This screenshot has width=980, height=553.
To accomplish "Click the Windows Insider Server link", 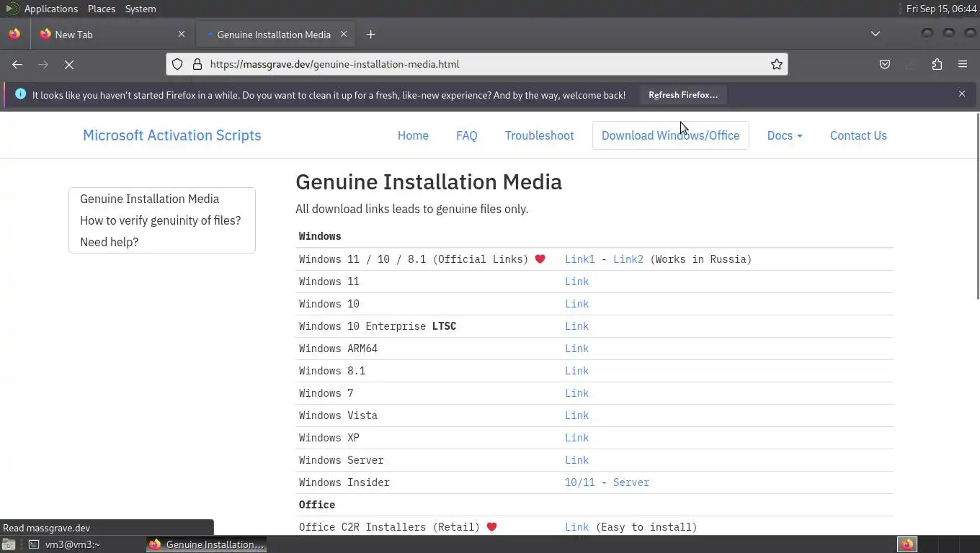I will point(631,482).
